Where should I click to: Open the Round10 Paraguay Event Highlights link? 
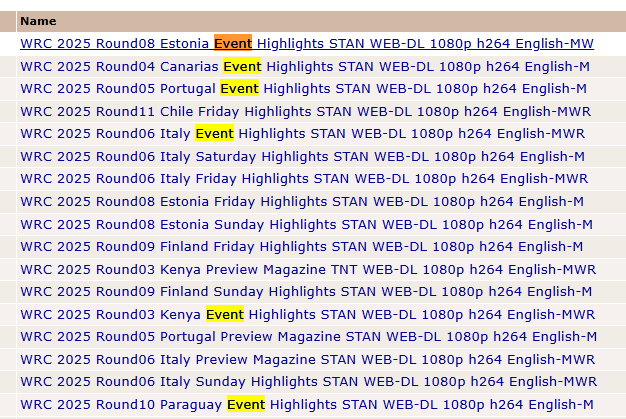[307, 405]
